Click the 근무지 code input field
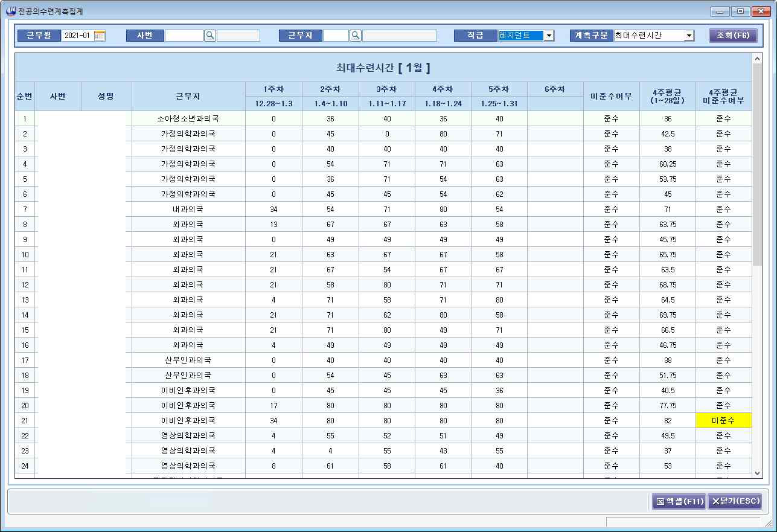This screenshot has height=532, width=777. pyautogui.click(x=336, y=36)
